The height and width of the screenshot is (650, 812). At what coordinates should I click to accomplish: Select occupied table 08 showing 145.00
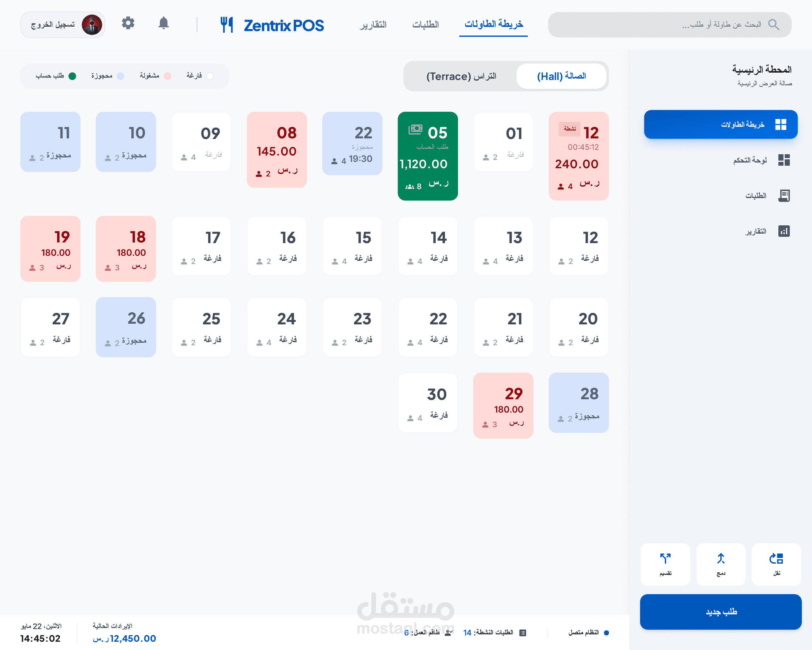(x=277, y=149)
